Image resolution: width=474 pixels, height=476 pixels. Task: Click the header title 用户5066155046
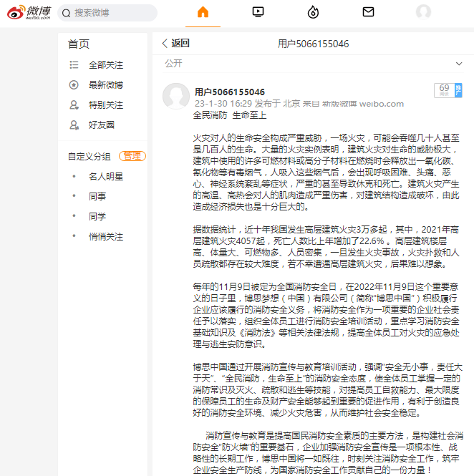(313, 44)
